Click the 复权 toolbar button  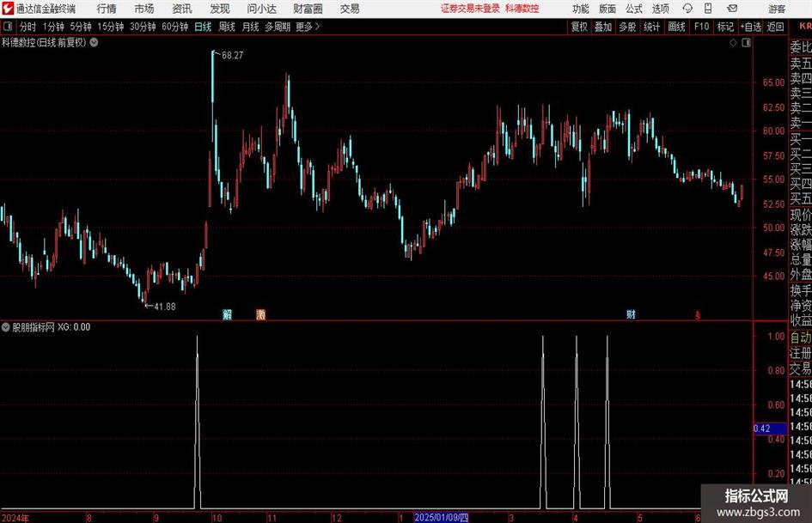pos(579,27)
